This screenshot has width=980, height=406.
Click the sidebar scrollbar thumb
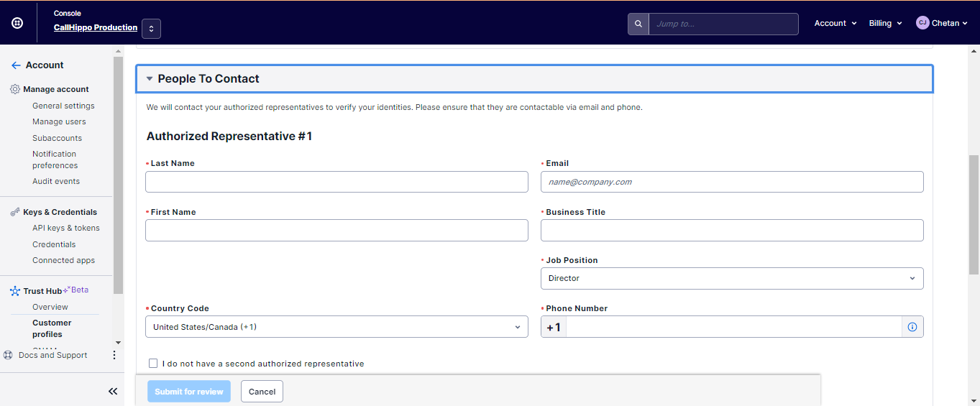click(x=118, y=176)
